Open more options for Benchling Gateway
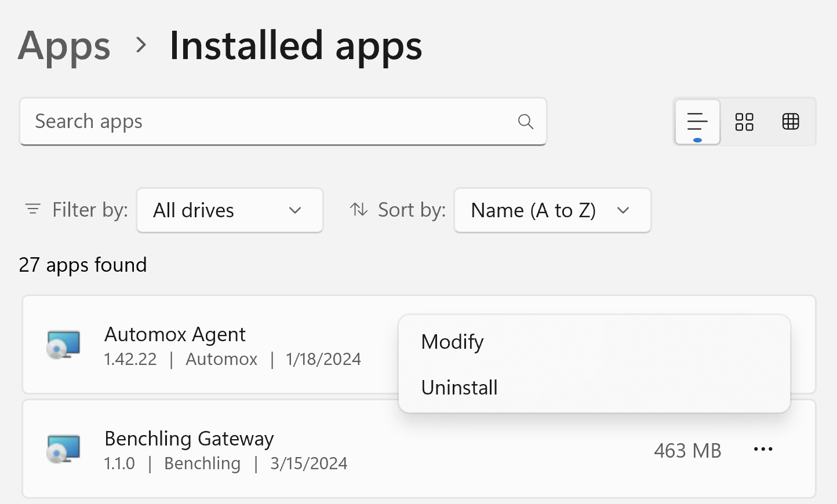Screen dimensions: 837x504 pos(763,450)
